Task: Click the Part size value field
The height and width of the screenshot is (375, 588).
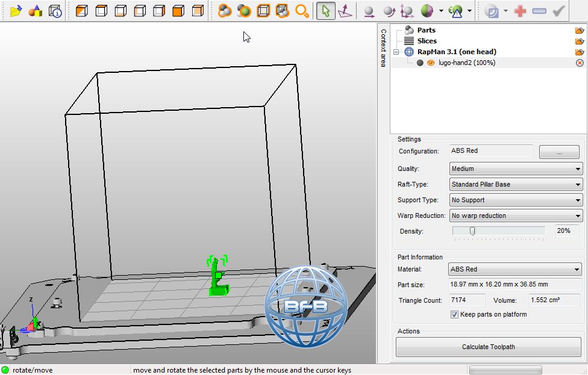Action: pos(514,284)
